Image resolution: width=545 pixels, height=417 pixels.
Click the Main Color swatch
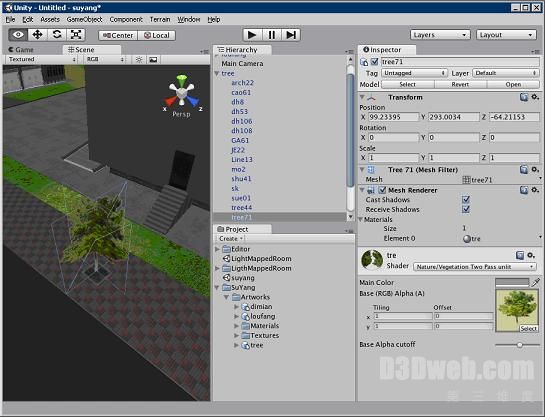512,282
